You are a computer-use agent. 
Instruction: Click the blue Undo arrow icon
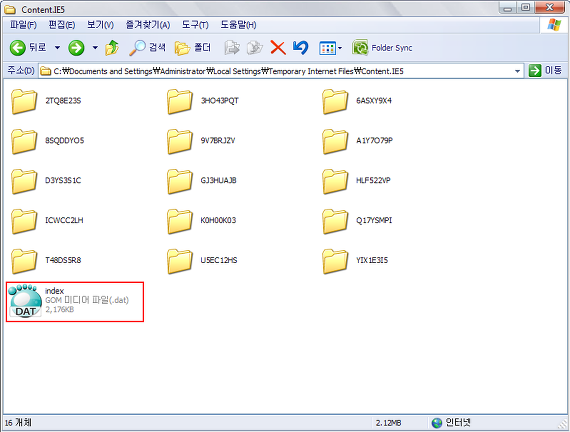[301, 48]
